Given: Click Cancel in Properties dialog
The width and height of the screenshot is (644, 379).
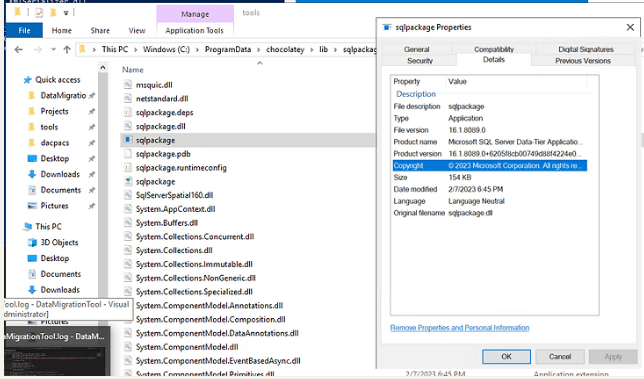Looking at the screenshot, I should (560, 356).
